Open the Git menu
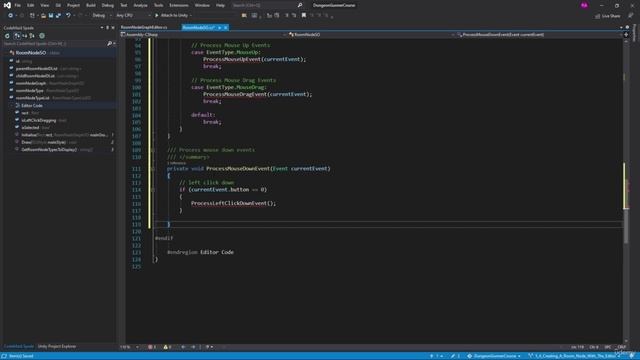Viewport: 640px width, 360px height. (x=58, y=5)
